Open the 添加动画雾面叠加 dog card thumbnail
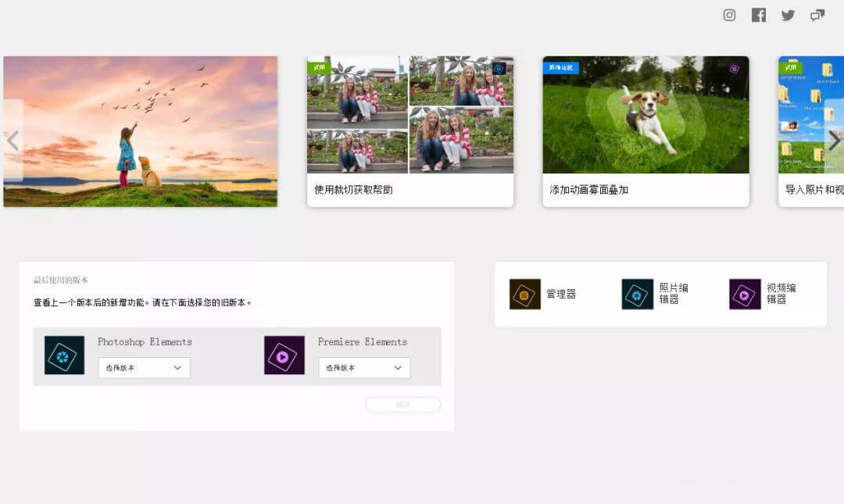This screenshot has height=504, width=844. tap(646, 115)
